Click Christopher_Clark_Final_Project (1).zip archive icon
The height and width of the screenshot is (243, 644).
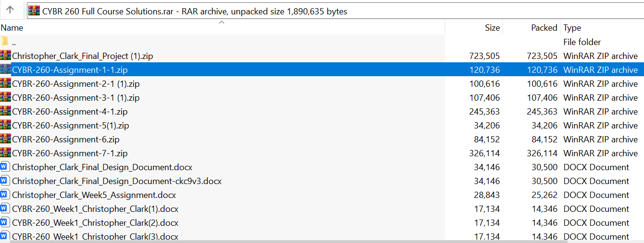5,56
